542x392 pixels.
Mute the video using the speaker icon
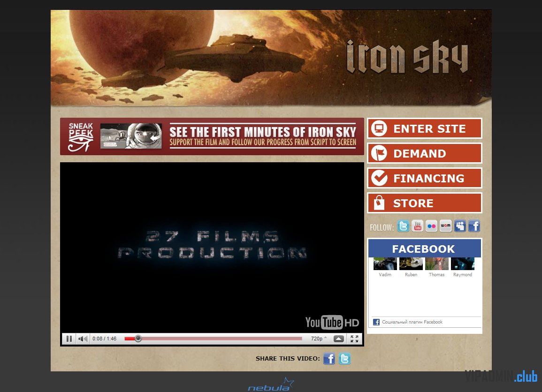coord(83,339)
